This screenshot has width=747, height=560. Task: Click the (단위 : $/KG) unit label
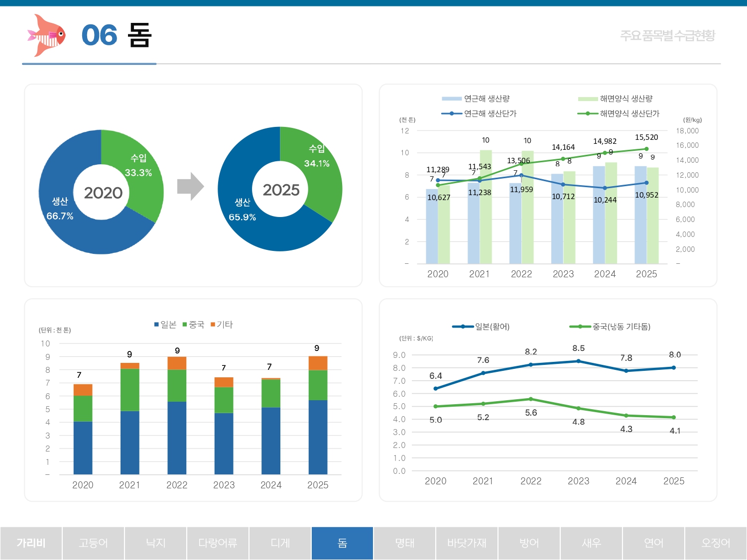coord(416,338)
